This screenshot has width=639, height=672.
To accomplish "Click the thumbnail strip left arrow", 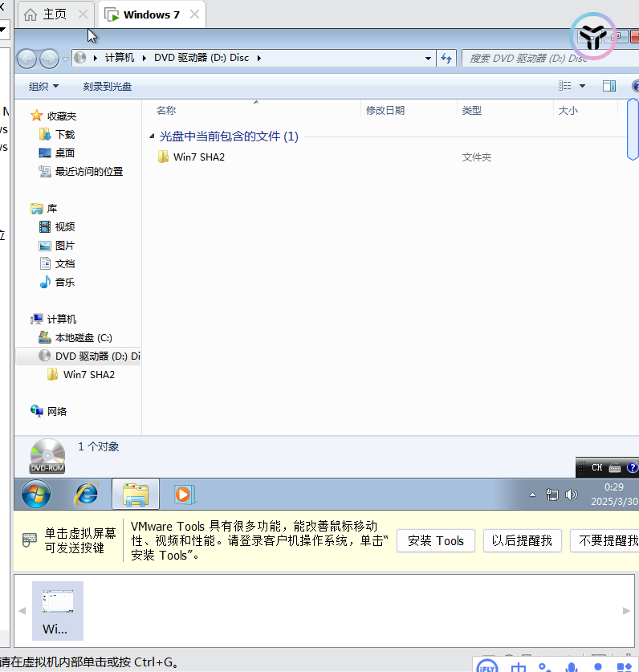I will tap(22, 611).
